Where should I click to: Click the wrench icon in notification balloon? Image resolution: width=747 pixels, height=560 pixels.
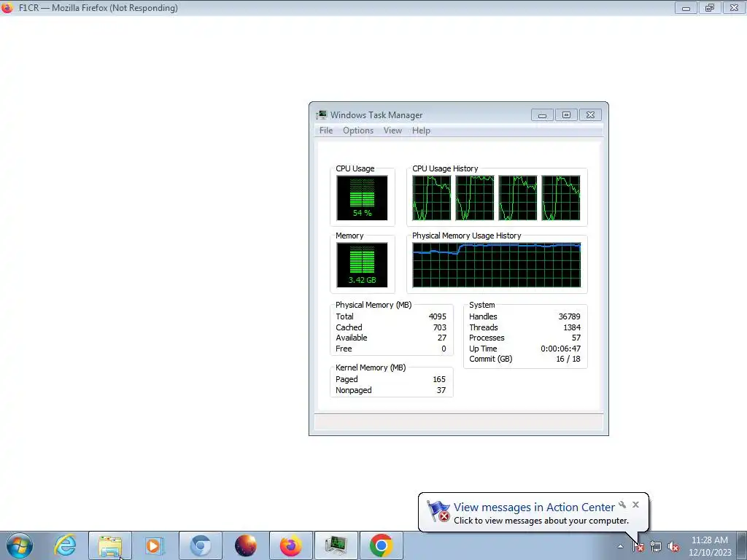(x=622, y=505)
